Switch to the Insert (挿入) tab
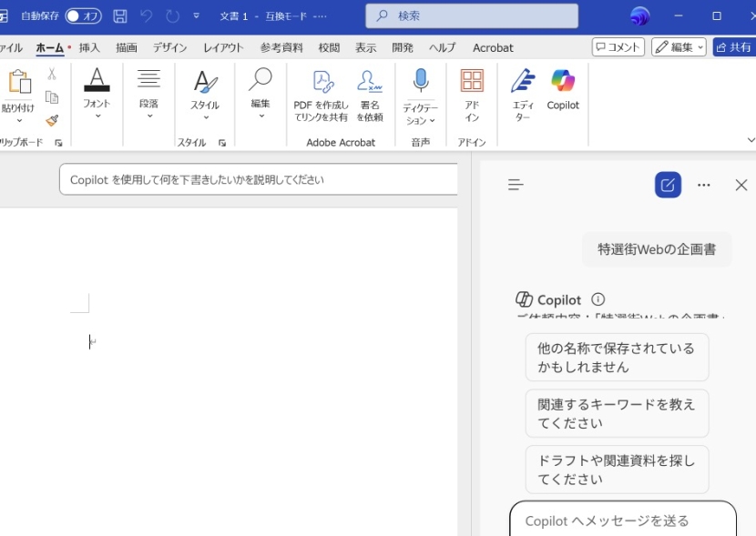The image size is (756, 536). 89,47
